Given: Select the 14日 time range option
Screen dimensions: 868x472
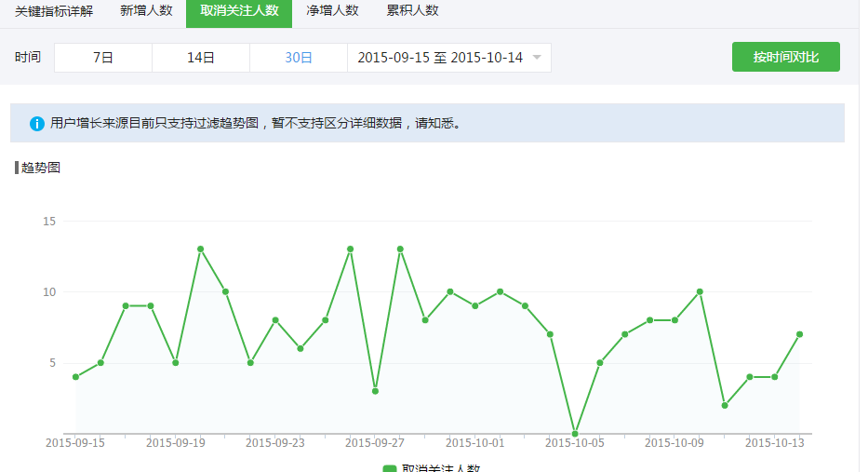Looking at the screenshot, I should [201, 58].
